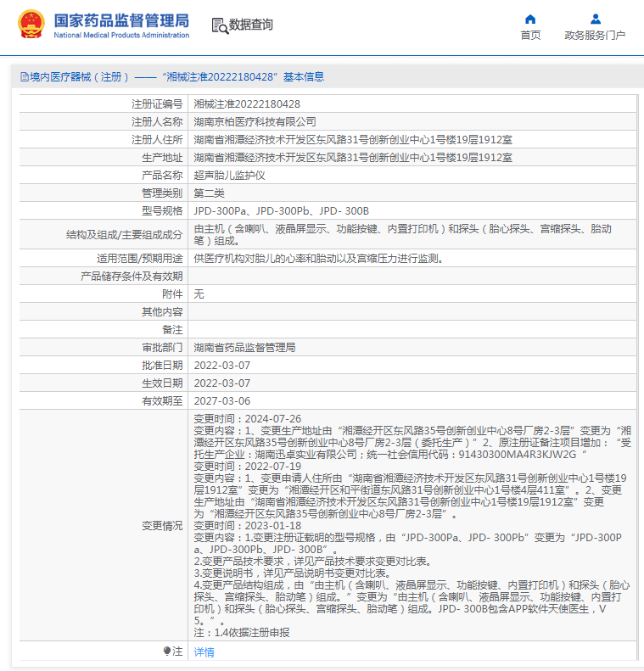Select registrant name 湖南京柏医疗科技有限公司
The width and height of the screenshot is (644, 671).
[x=255, y=122]
